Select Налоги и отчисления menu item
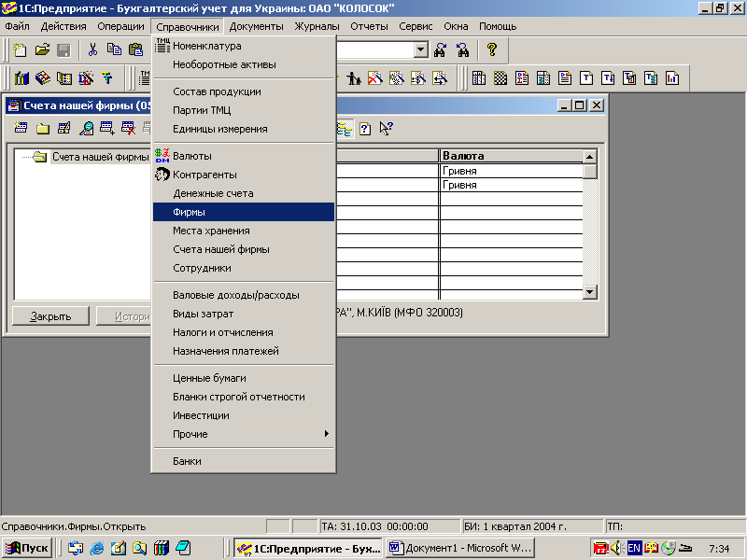The image size is (747, 560). coord(244,332)
